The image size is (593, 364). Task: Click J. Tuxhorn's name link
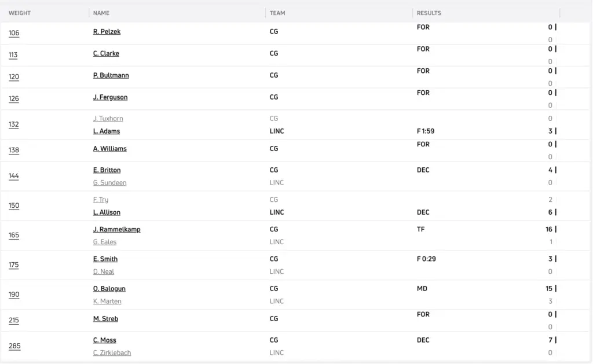click(x=108, y=119)
